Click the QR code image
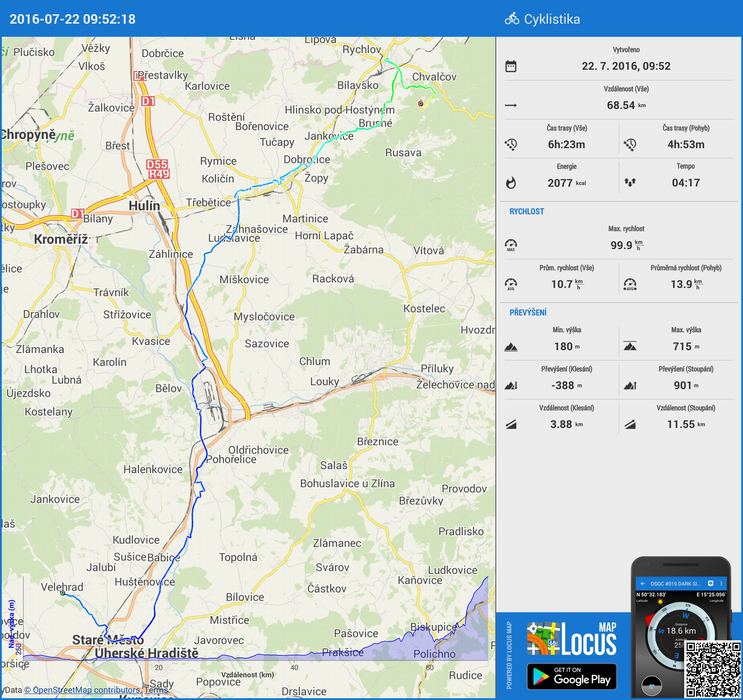Screen dimensions: 743x700 click(713, 669)
